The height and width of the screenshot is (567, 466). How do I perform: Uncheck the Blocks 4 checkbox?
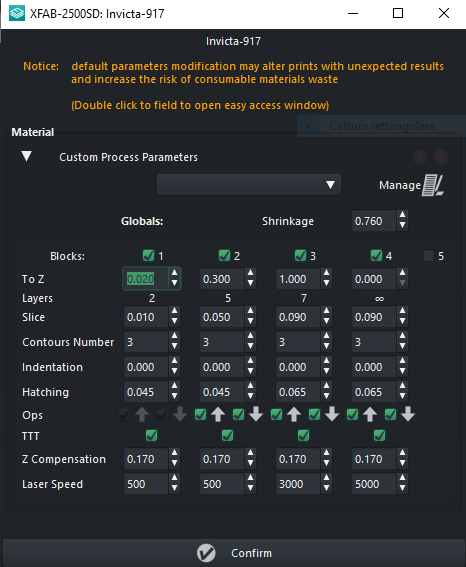376,256
